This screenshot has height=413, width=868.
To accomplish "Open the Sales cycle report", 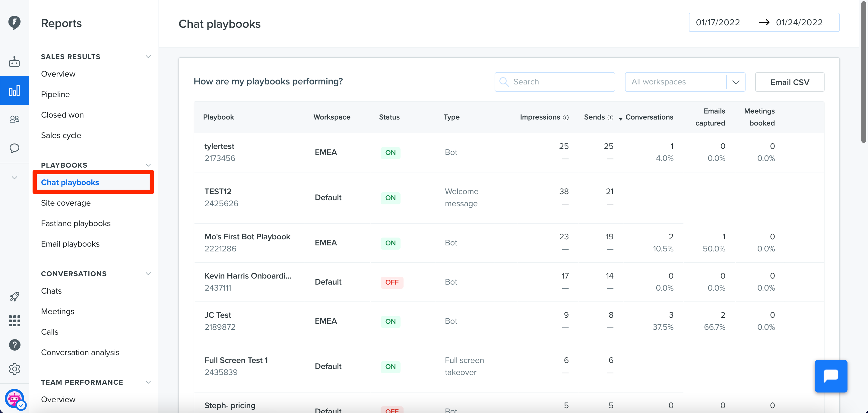I will (61, 135).
